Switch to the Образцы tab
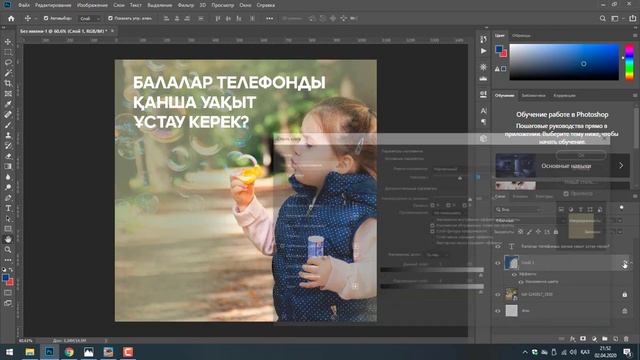This screenshot has height=360, width=640. (521, 36)
